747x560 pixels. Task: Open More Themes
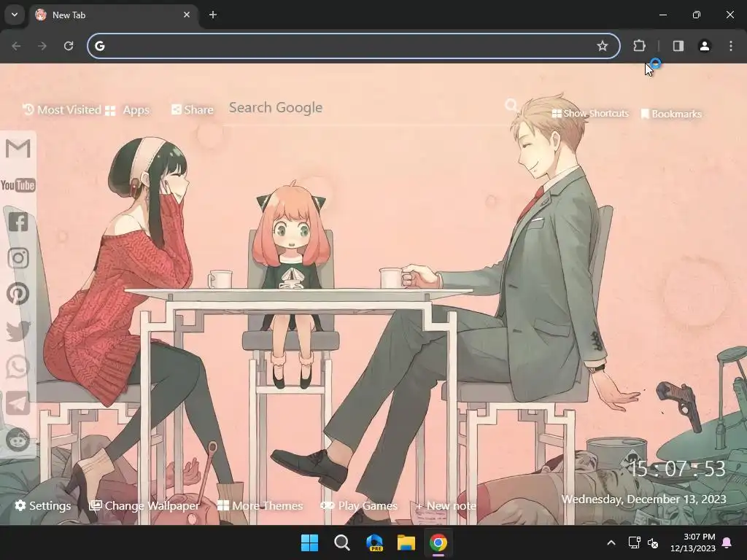point(260,506)
